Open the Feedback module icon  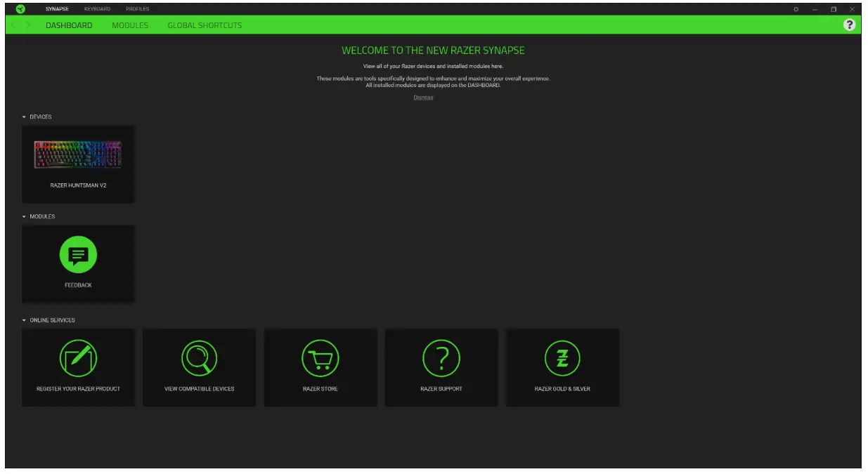coord(78,255)
